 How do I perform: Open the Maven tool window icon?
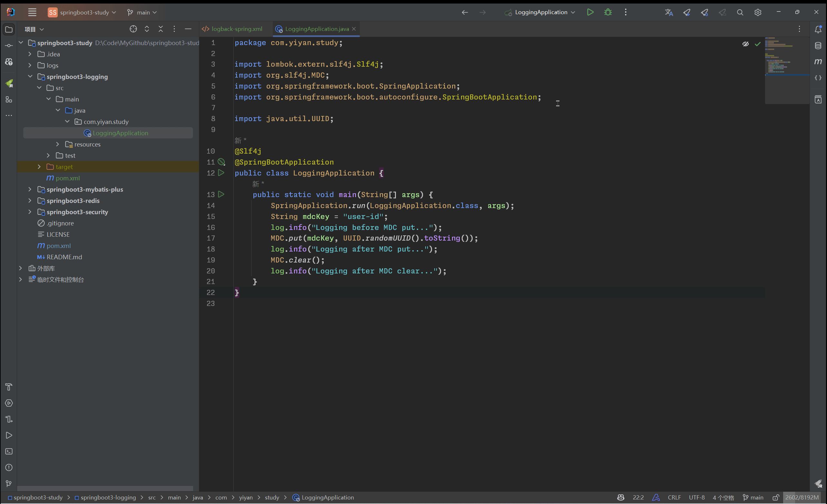tap(818, 62)
